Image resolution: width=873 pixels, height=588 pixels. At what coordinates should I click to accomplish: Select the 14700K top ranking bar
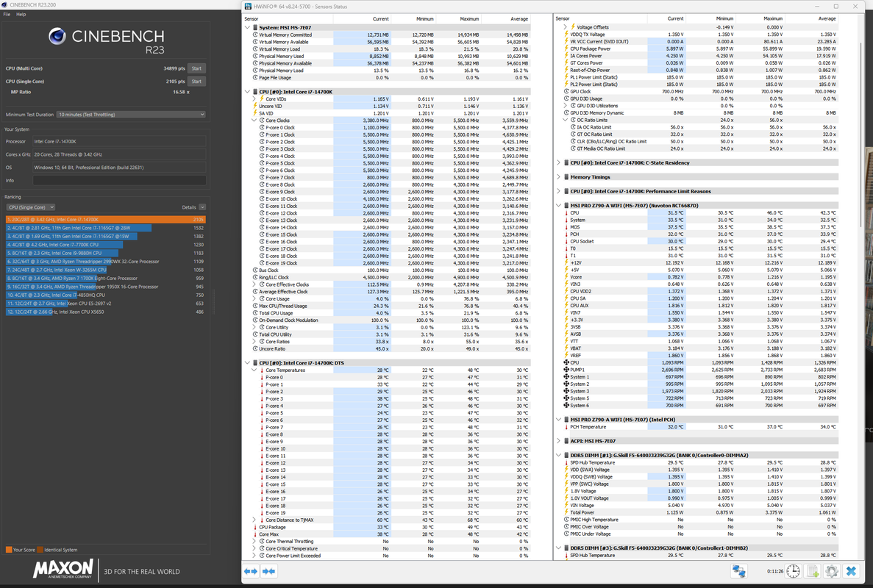point(106,219)
